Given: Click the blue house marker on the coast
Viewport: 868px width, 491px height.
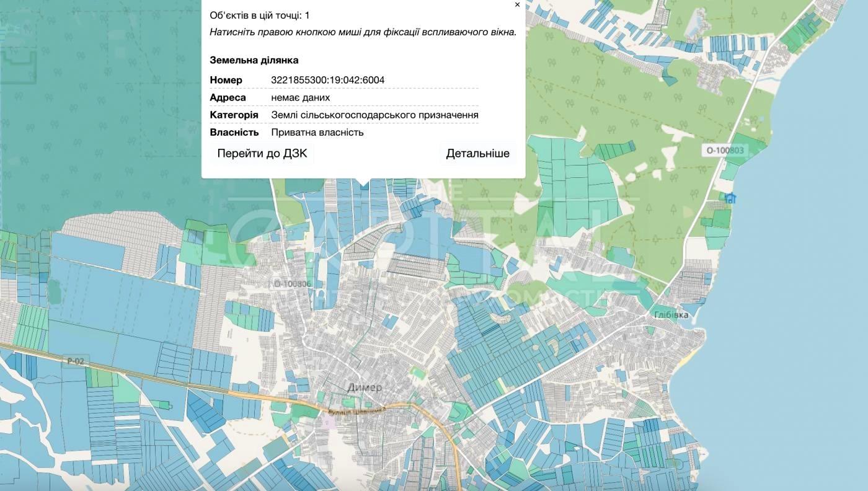Looking at the screenshot, I should tap(730, 198).
